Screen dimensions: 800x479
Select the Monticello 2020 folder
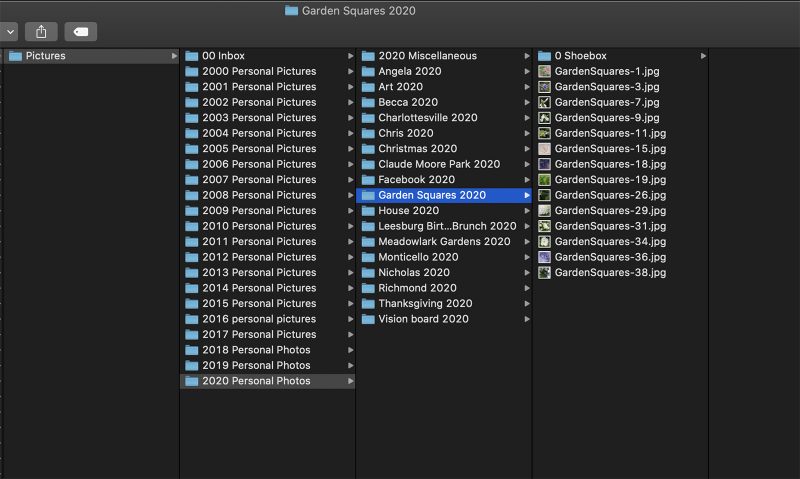point(444,257)
